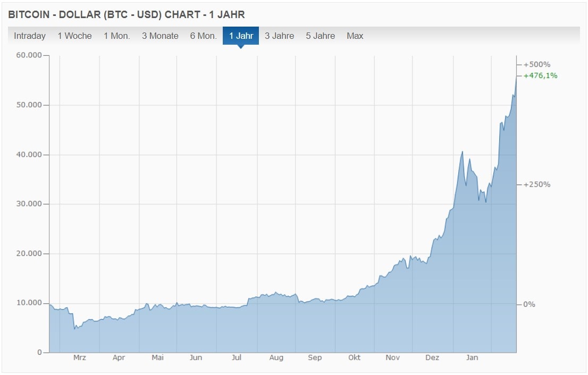Click the Dez month label
The image size is (588, 375).
432,358
